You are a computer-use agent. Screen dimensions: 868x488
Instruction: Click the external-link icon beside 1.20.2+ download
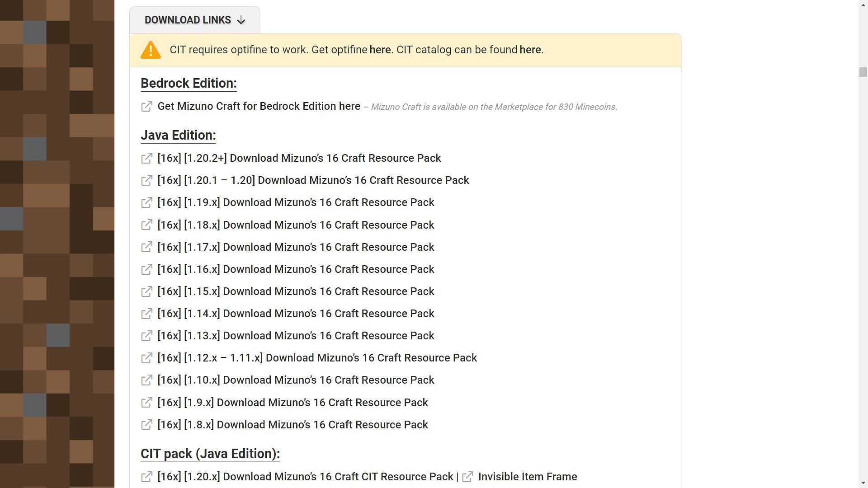pos(146,158)
